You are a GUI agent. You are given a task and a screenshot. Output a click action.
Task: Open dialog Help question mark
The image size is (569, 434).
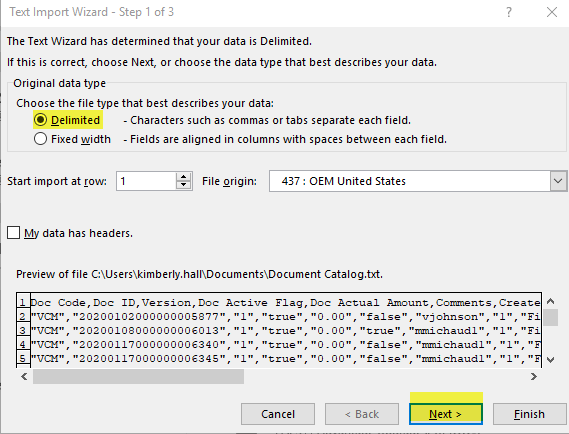pos(509,12)
